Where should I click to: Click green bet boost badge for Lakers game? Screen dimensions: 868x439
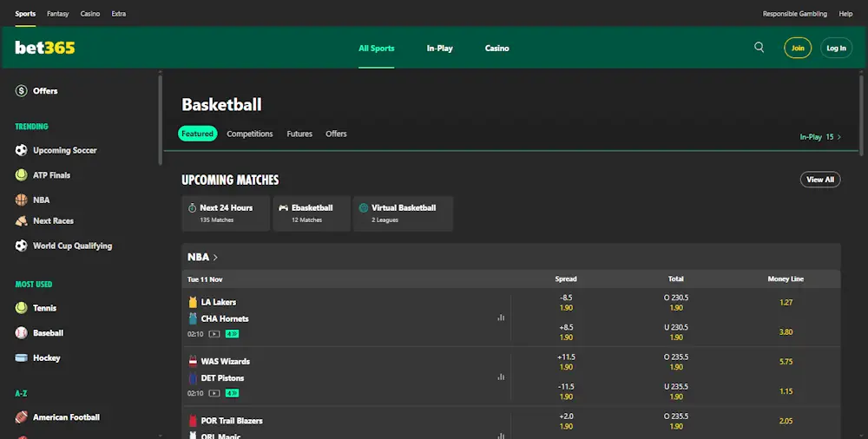point(232,334)
